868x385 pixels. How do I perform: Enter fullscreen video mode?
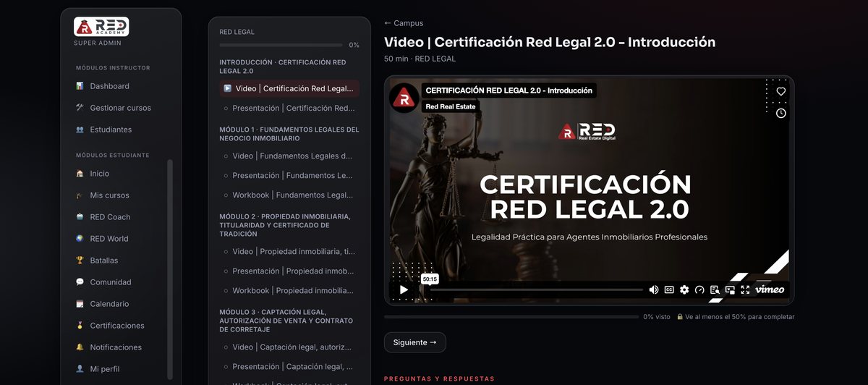click(x=745, y=289)
